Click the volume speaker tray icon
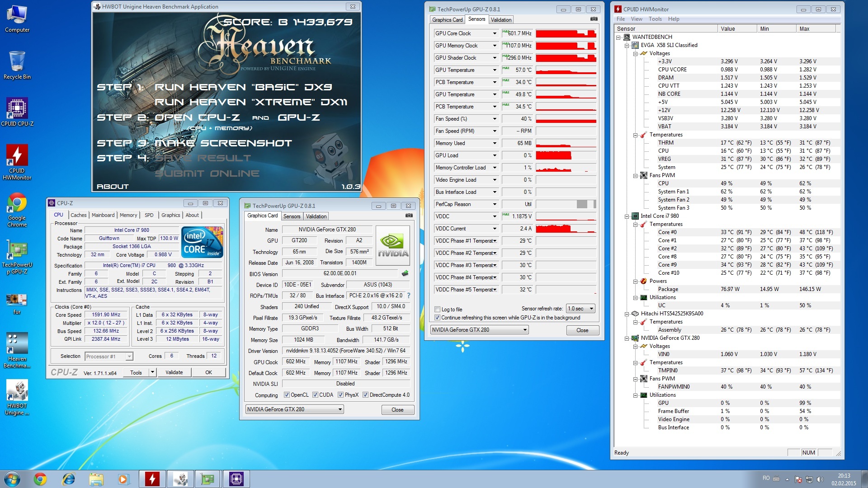The height and width of the screenshot is (488, 868). point(820,479)
